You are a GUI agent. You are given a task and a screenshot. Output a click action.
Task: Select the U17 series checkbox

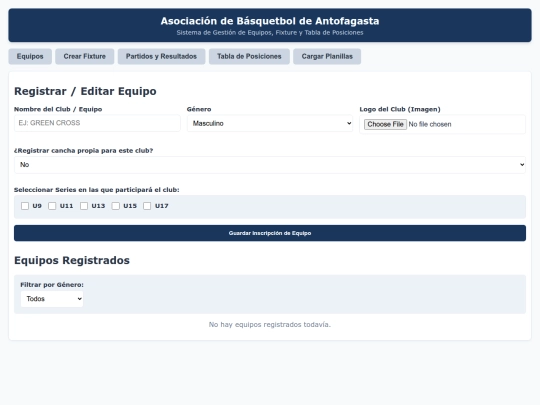[147, 206]
